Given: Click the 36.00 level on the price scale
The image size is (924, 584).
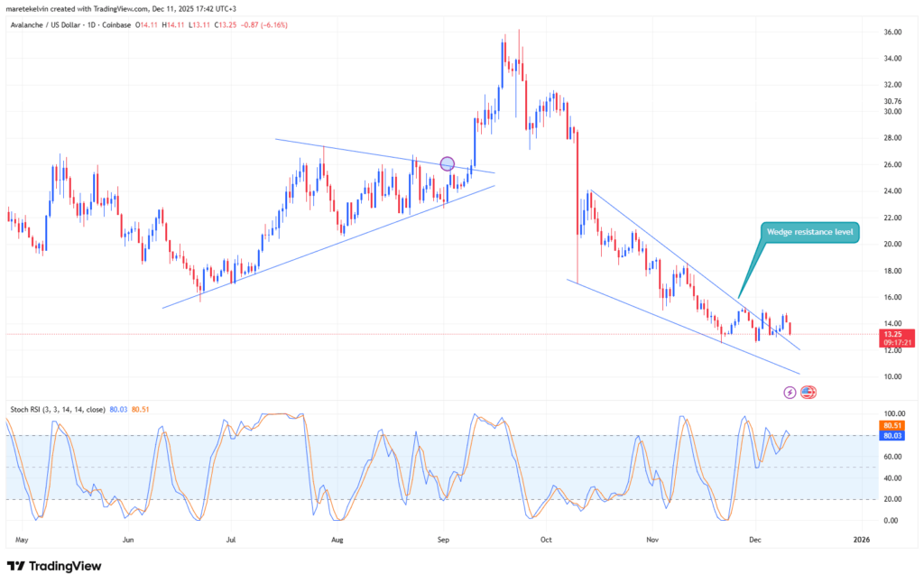Looking at the screenshot, I should click(x=893, y=32).
